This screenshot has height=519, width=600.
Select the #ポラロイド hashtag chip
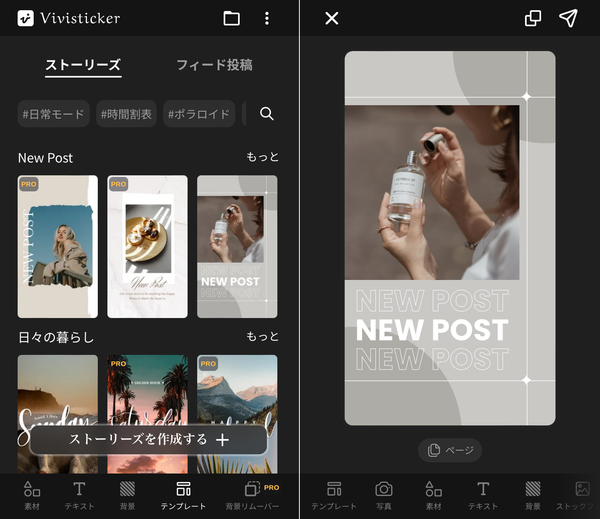[x=199, y=114]
